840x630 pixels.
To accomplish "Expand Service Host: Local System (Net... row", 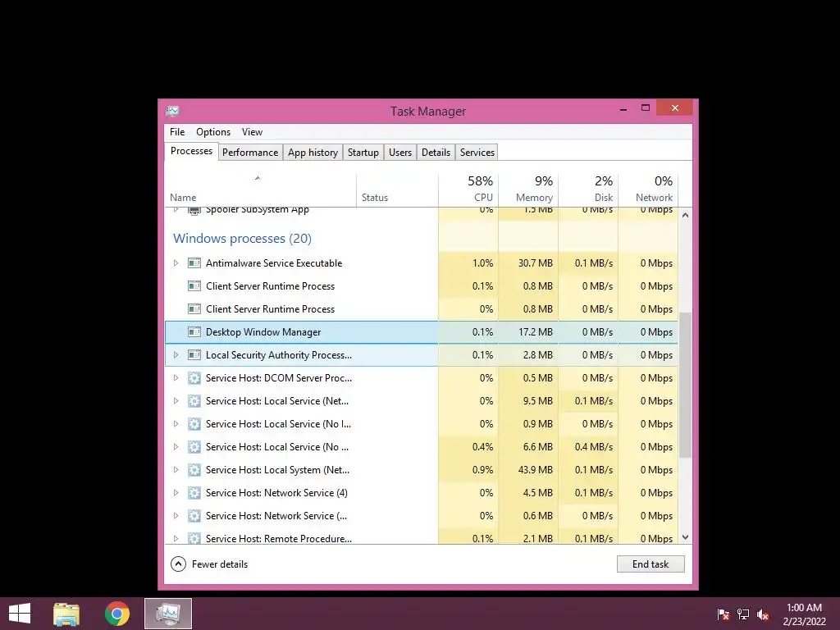I will [x=176, y=470].
